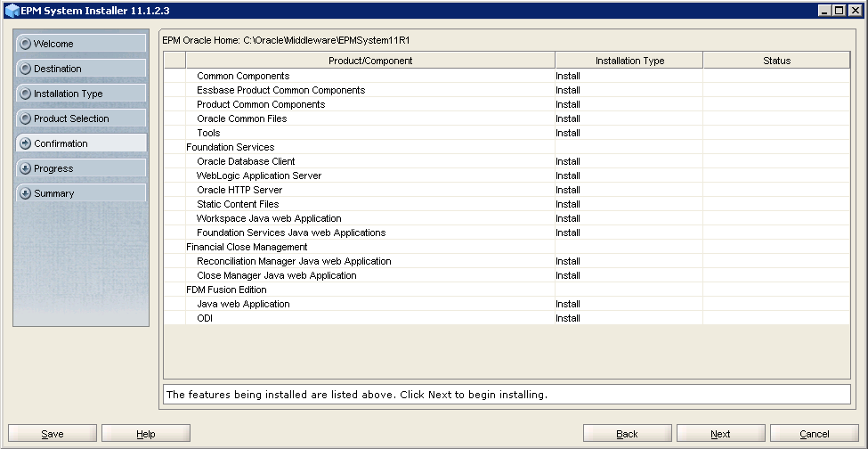This screenshot has height=449, width=868.
Task: Go Back to the previous step
Action: (627, 434)
